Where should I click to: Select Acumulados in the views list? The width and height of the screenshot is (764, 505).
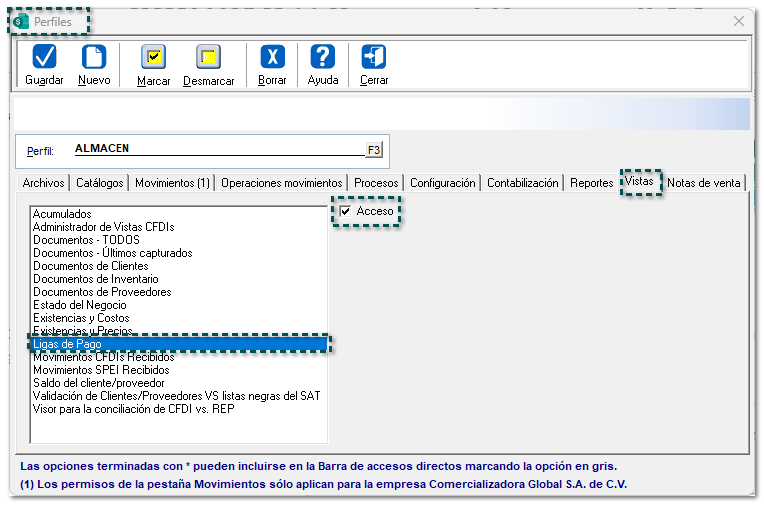(x=62, y=214)
